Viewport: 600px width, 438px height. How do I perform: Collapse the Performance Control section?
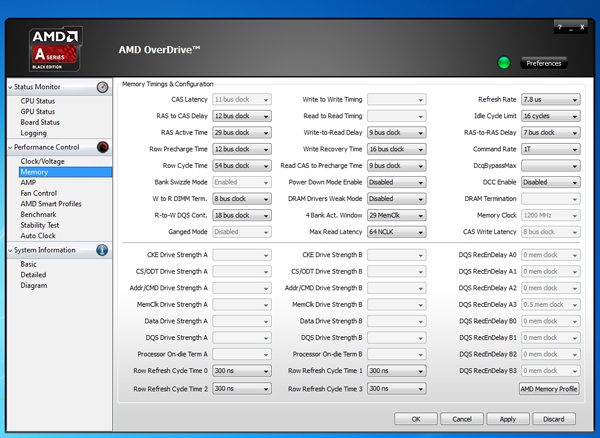pyautogui.click(x=10, y=147)
